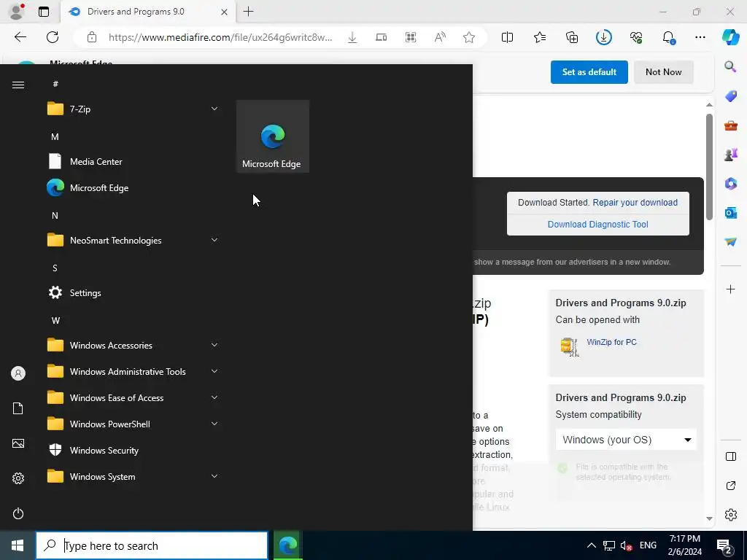The width and height of the screenshot is (747, 560).
Task: Open Browser essentials heart icon
Action: click(x=636, y=37)
